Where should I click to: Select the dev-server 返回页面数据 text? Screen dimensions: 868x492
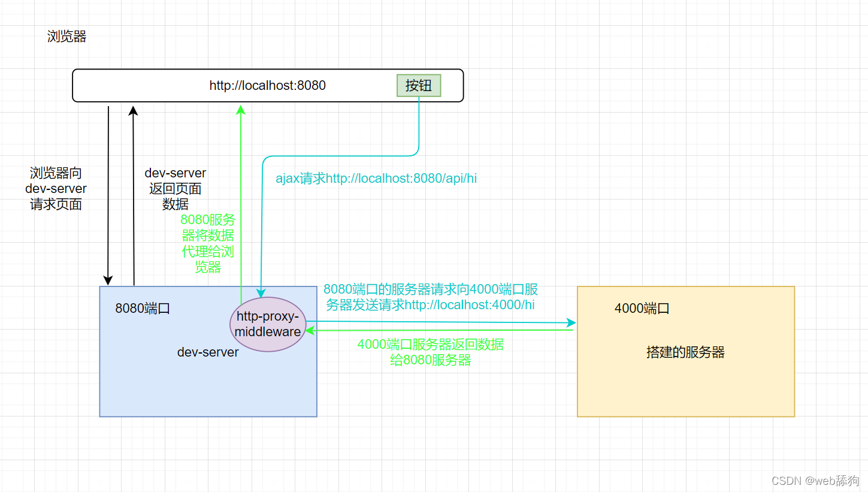pos(176,189)
